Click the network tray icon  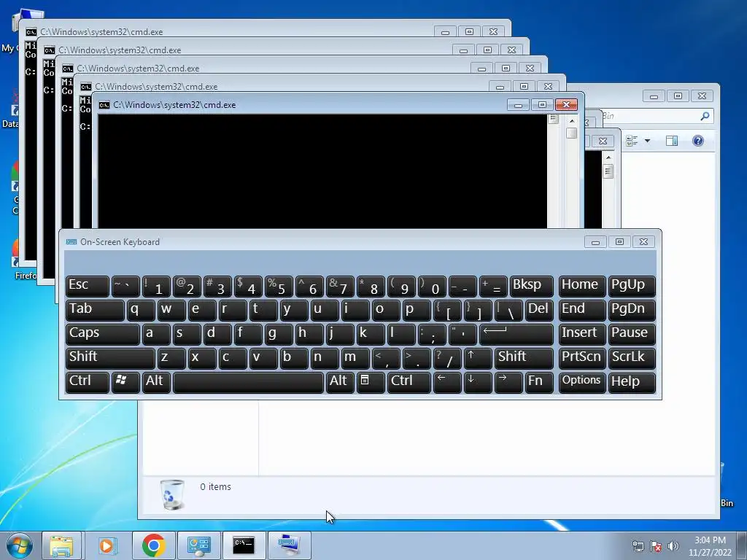tap(638, 546)
